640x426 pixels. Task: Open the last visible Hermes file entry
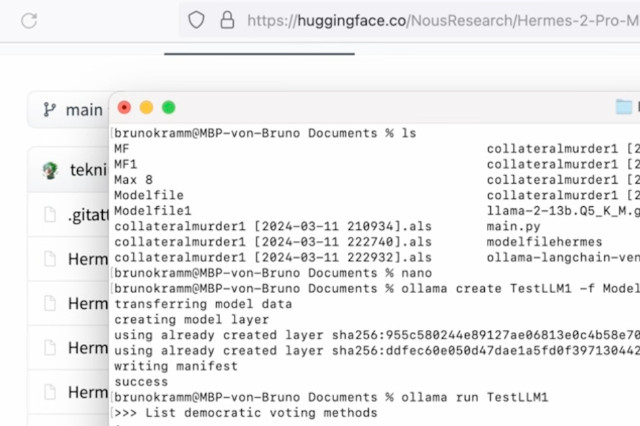(88, 393)
